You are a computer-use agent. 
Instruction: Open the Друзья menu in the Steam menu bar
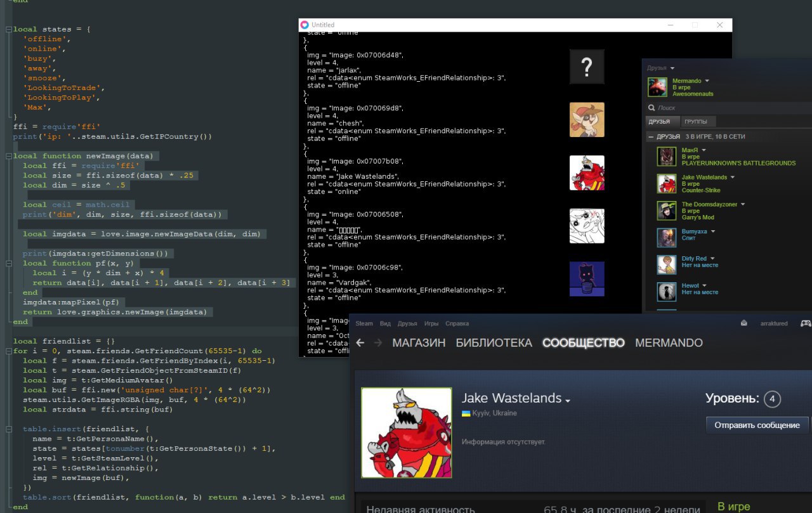[x=407, y=323]
